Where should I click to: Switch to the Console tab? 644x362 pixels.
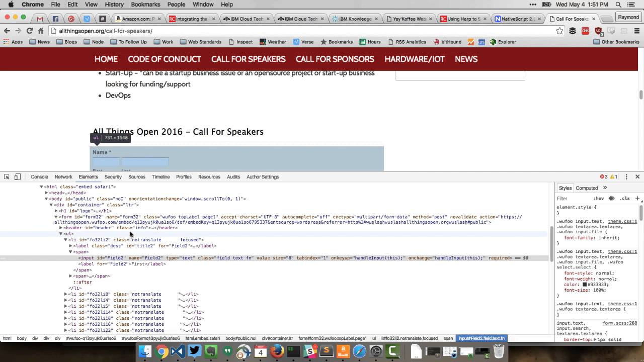pos(39,176)
